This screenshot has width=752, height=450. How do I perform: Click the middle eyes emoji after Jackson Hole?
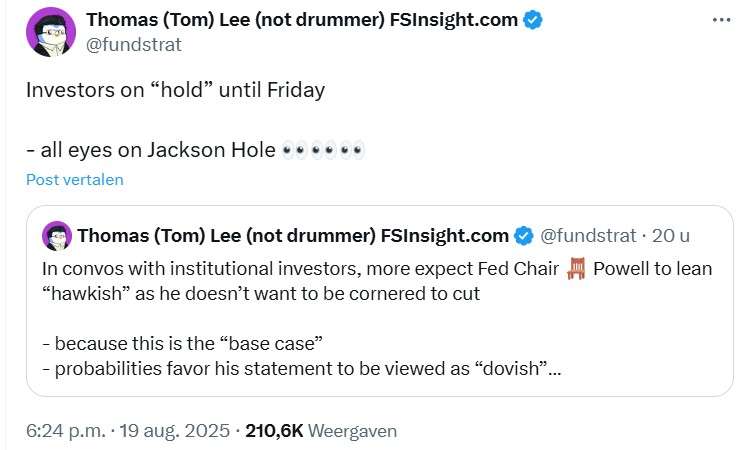(x=323, y=151)
